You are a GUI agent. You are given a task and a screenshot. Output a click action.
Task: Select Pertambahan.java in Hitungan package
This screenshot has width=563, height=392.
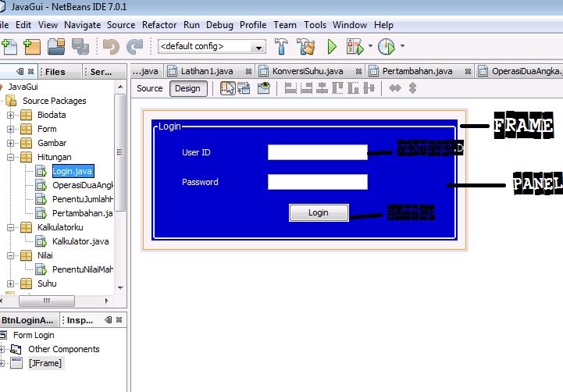tap(82, 214)
